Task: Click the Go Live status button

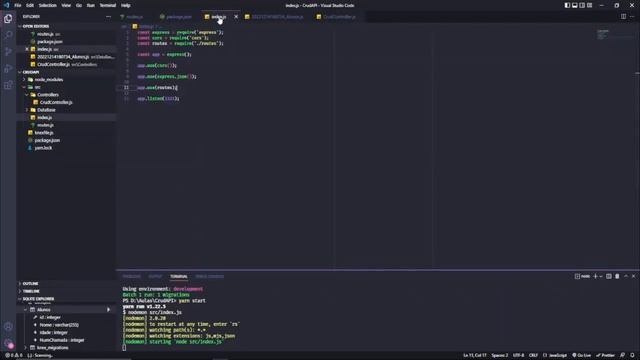Action: click(581, 356)
